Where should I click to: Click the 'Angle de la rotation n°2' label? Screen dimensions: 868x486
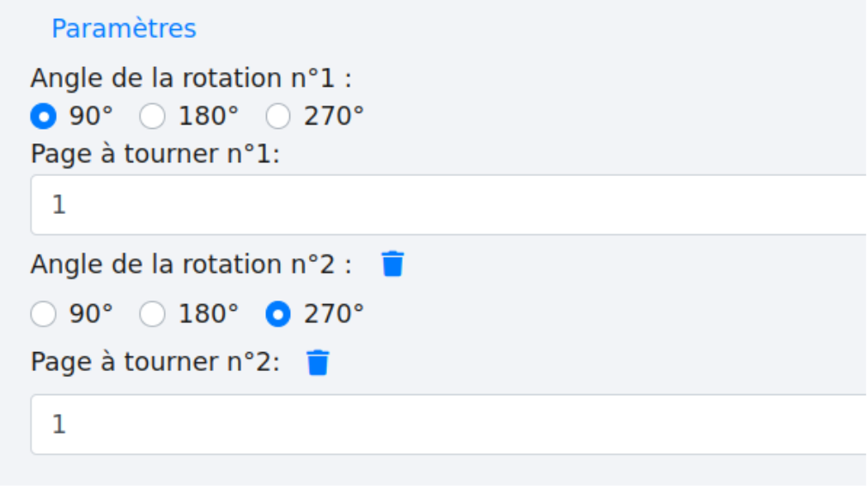[x=191, y=264]
